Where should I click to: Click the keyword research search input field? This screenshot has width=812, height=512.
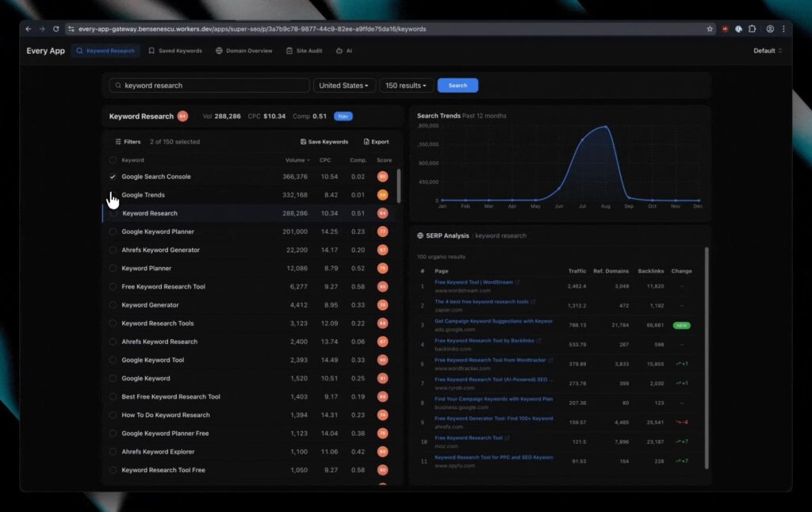(210, 86)
